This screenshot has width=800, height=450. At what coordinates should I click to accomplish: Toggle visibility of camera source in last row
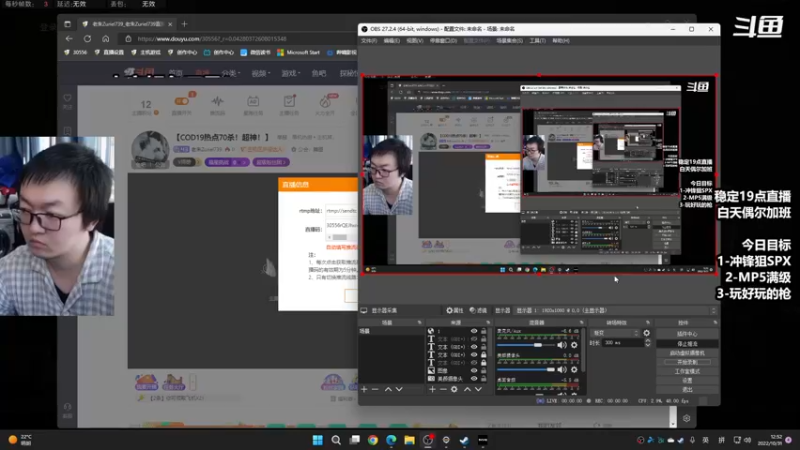point(473,379)
